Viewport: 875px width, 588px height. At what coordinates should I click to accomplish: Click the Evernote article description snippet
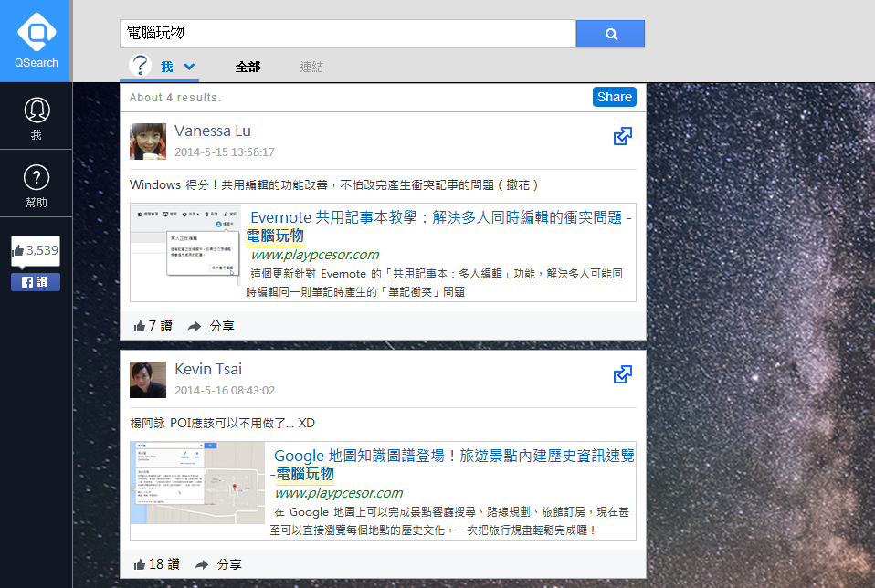(435, 283)
